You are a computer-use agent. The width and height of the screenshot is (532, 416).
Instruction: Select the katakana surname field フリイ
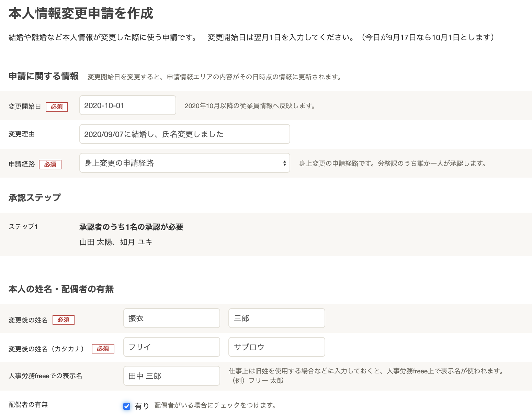point(171,347)
